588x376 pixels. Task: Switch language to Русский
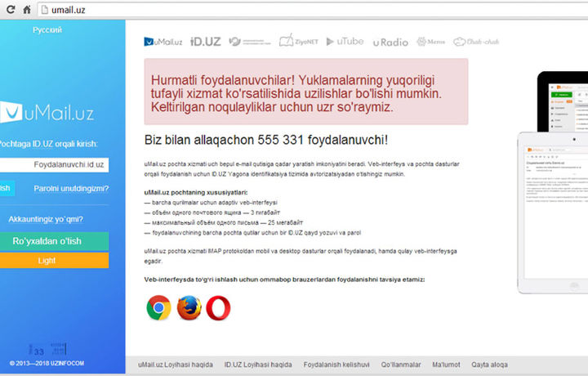click(47, 30)
